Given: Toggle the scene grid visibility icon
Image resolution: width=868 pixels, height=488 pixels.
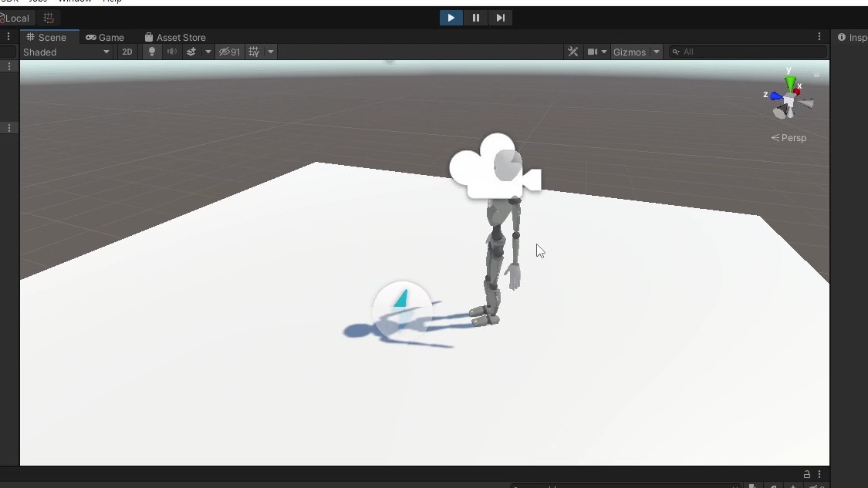Looking at the screenshot, I should 254,52.
